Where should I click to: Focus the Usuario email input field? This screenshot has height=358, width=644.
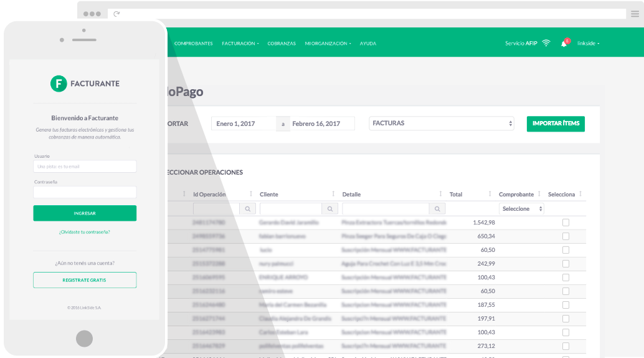pos(85,167)
